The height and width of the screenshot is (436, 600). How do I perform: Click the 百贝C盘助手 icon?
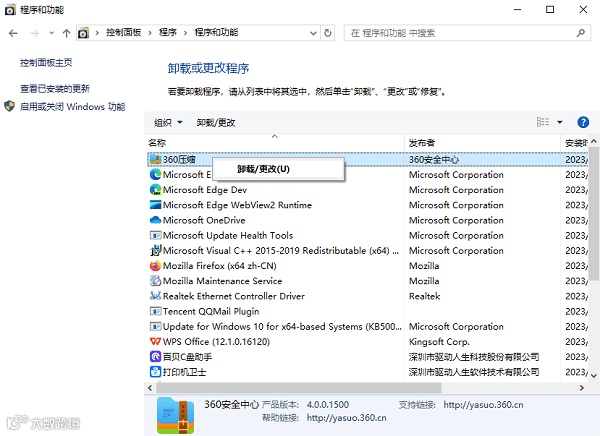click(x=155, y=357)
